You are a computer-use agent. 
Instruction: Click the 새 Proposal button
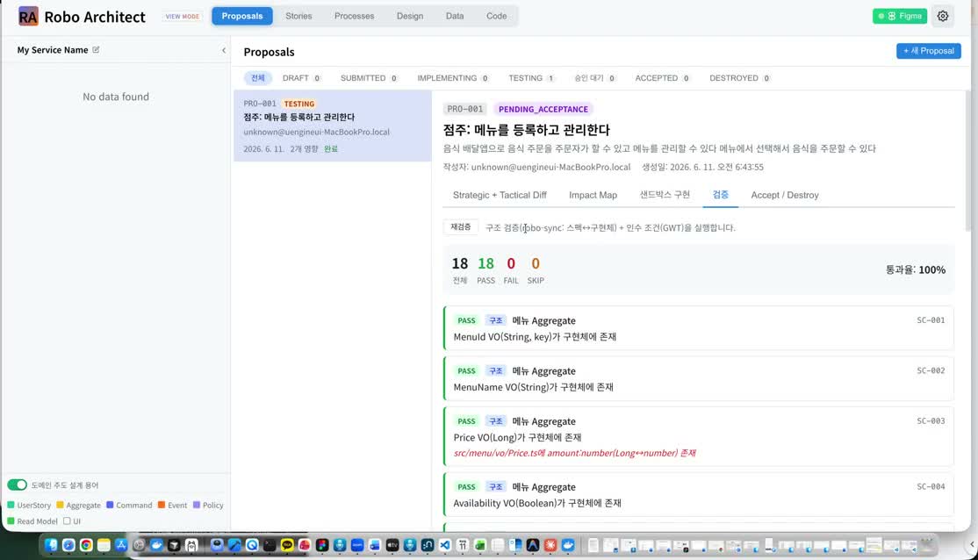(x=928, y=51)
